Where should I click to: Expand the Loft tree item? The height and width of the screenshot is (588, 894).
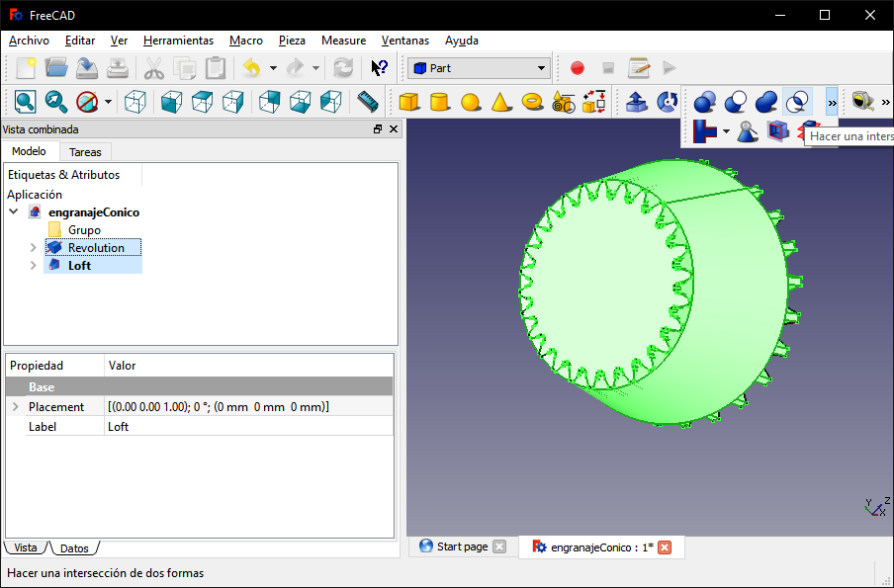(33, 266)
